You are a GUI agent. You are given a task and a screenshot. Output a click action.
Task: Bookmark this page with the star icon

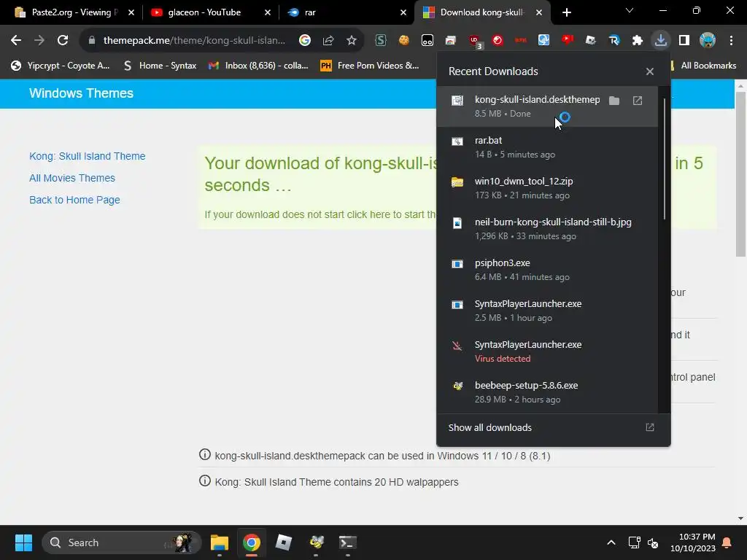(x=352, y=41)
